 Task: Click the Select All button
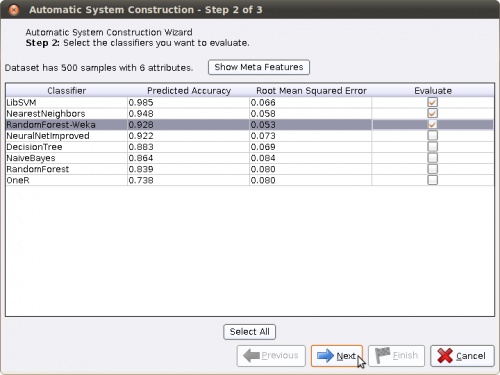pos(249,332)
